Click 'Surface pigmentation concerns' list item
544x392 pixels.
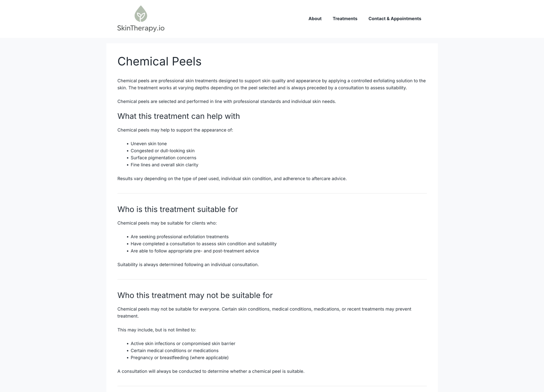[163, 158]
